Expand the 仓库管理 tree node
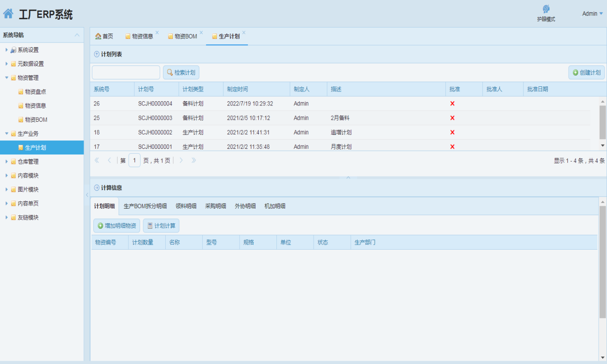The image size is (607, 364). (7, 161)
